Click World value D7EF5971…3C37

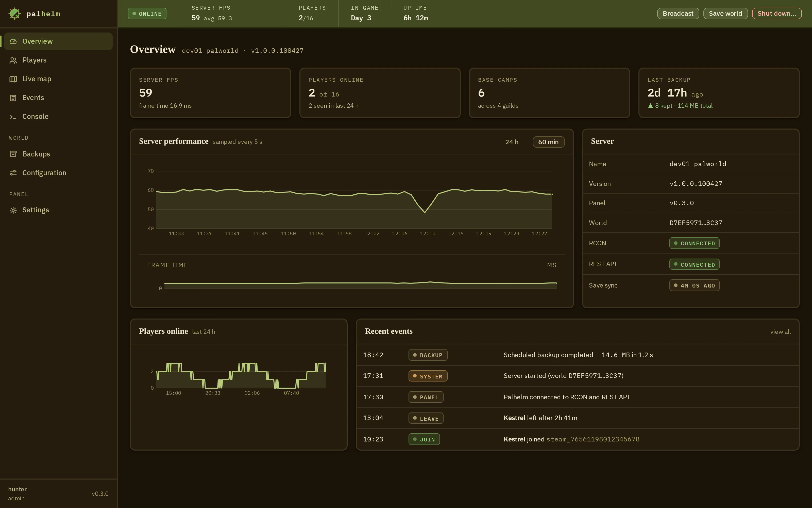click(x=696, y=223)
